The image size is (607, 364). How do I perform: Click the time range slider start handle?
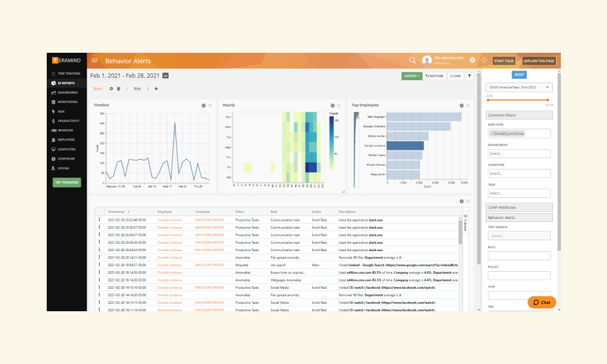click(x=488, y=100)
